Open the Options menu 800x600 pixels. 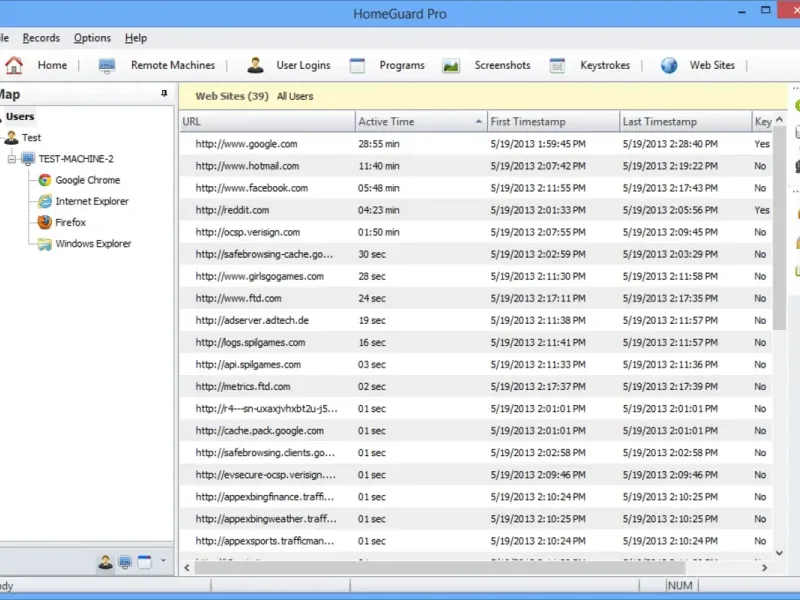[x=92, y=38]
